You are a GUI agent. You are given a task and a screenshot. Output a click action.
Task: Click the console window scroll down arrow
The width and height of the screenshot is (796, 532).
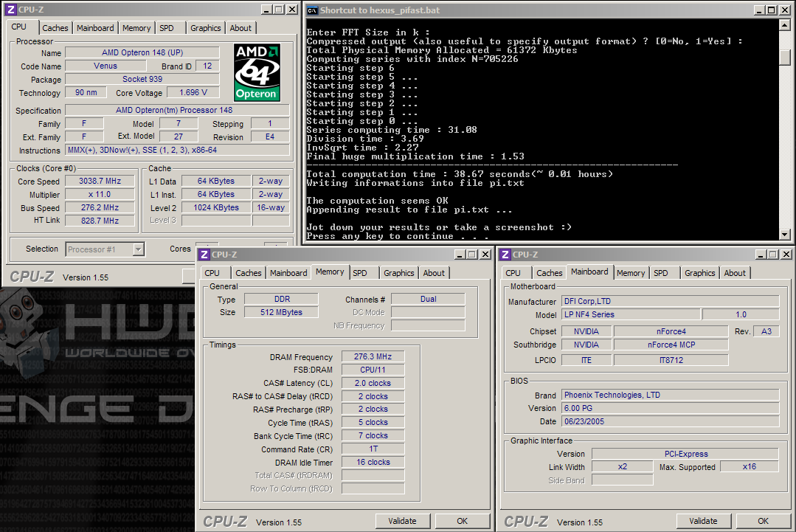(785, 234)
